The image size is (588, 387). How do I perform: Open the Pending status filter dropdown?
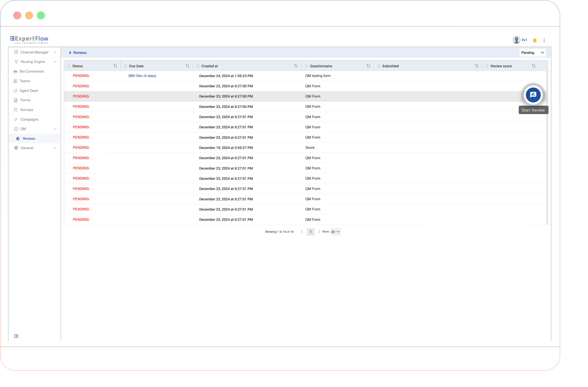click(x=532, y=53)
